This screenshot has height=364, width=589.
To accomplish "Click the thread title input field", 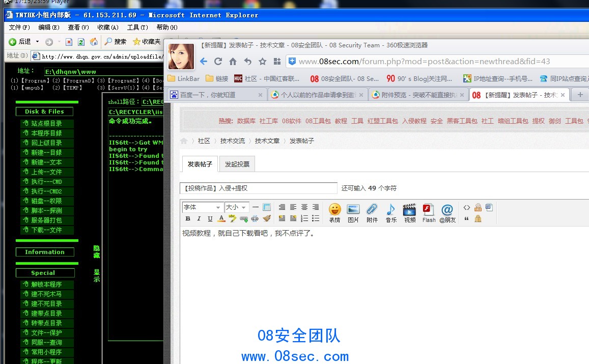I will [259, 188].
